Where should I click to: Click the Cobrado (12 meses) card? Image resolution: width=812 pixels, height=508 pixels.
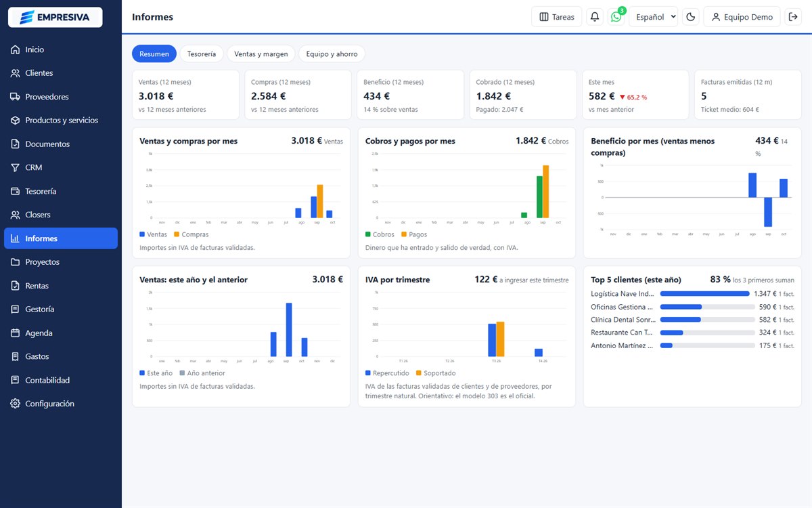523,95
